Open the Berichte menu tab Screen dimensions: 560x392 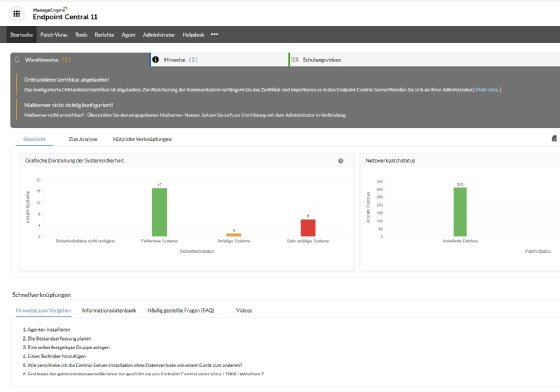pyautogui.click(x=104, y=35)
